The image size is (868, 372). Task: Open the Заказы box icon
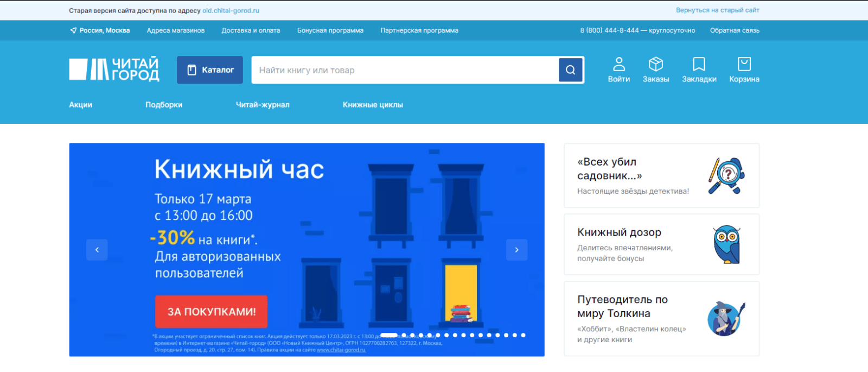point(656,70)
